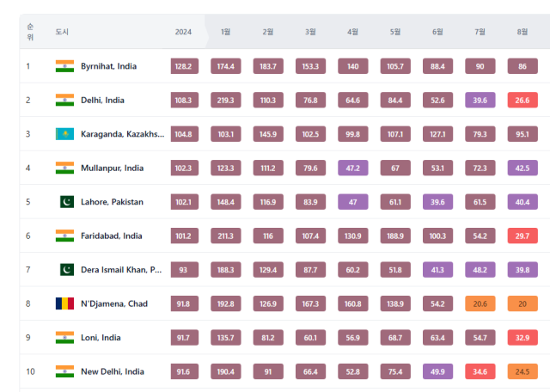Click the 도시 column header
This screenshot has height=392, width=550.
click(x=62, y=32)
